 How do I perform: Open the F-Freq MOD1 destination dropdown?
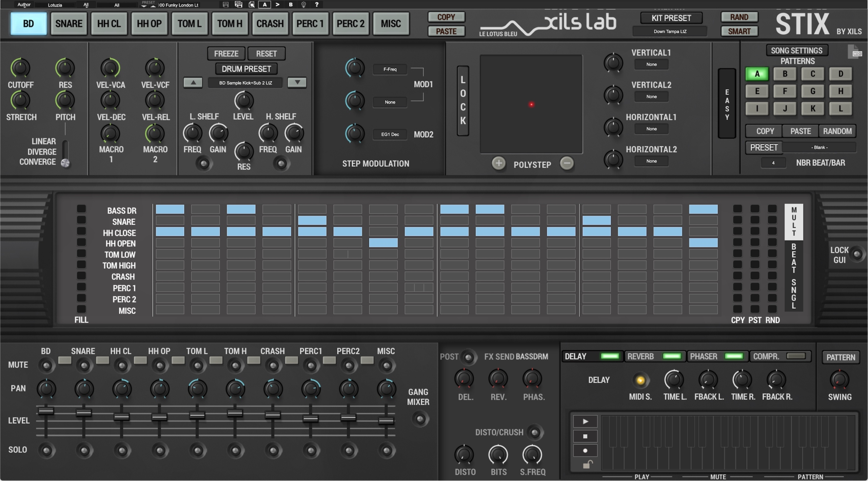pos(390,69)
